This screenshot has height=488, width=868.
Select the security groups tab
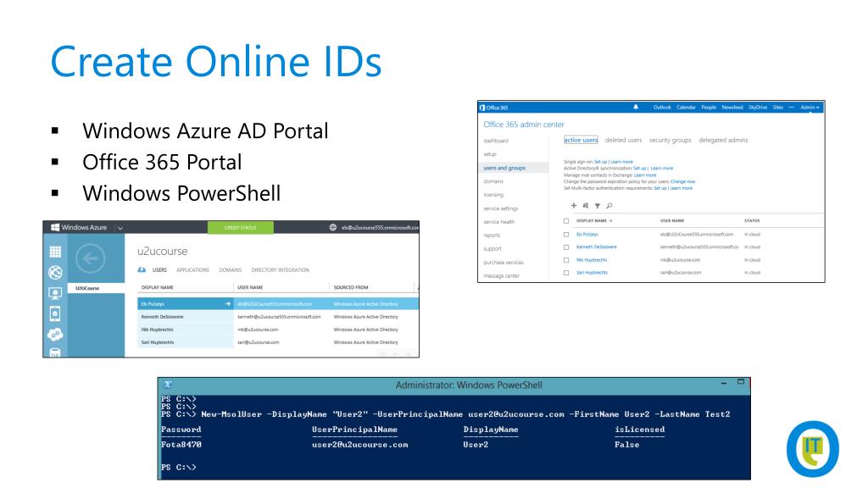coord(670,140)
